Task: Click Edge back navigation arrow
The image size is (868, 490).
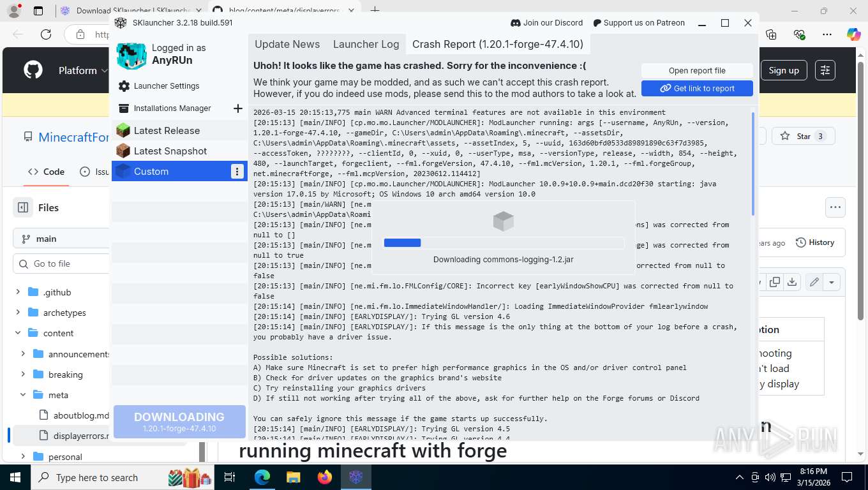Action: click(18, 34)
